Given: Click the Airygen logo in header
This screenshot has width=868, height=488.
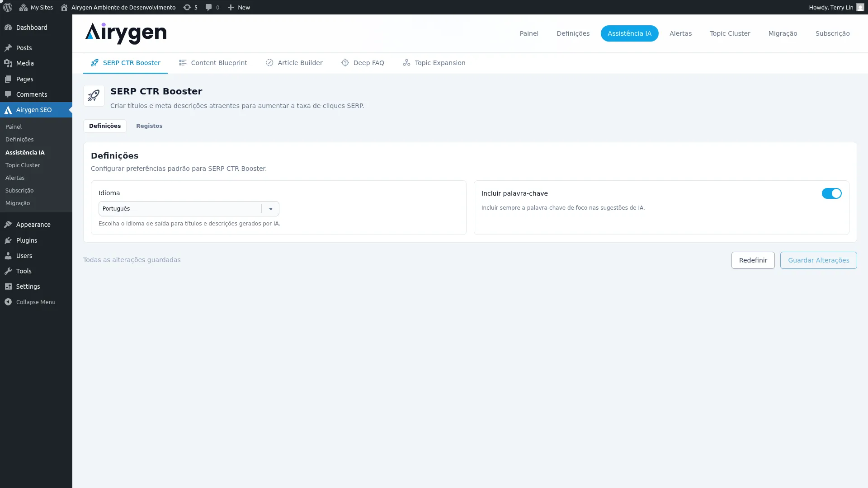Looking at the screenshot, I should click(x=126, y=33).
